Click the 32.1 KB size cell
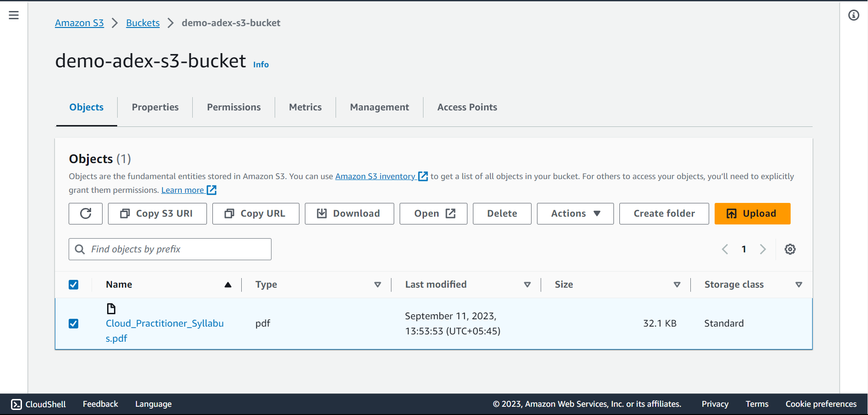The width and height of the screenshot is (868, 415). pyautogui.click(x=660, y=323)
